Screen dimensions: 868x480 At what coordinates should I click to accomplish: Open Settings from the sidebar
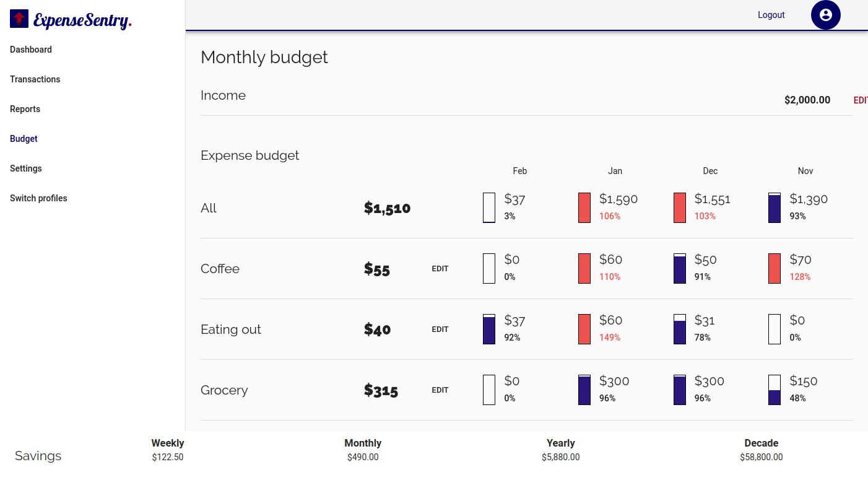pos(26,168)
